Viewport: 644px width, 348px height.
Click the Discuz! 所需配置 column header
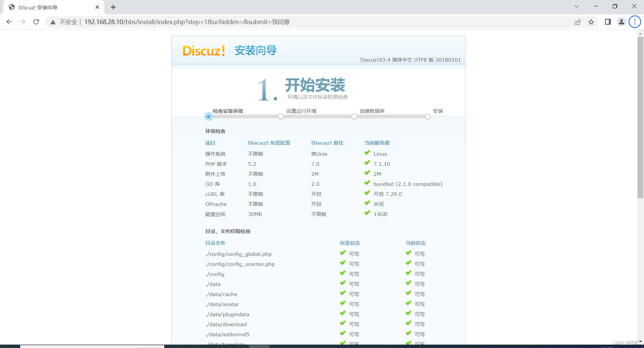(x=269, y=143)
